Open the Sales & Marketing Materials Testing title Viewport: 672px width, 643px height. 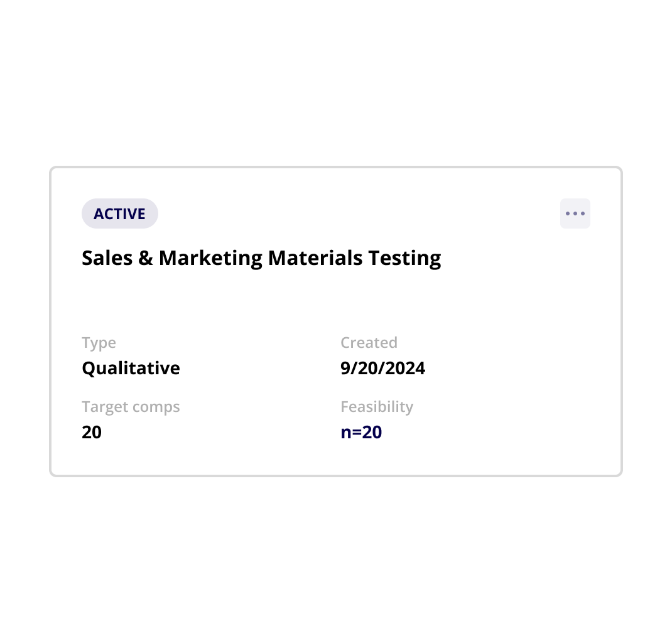(261, 258)
